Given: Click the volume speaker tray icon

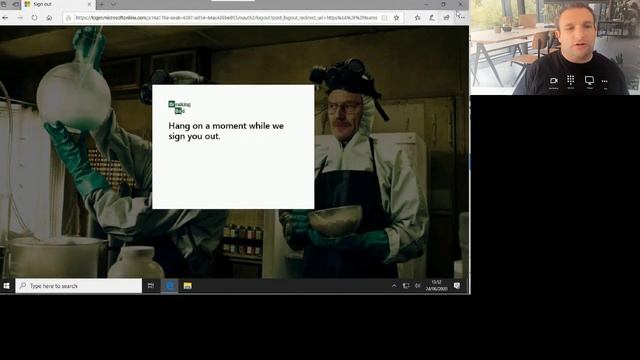Looking at the screenshot, I should pos(417,286).
